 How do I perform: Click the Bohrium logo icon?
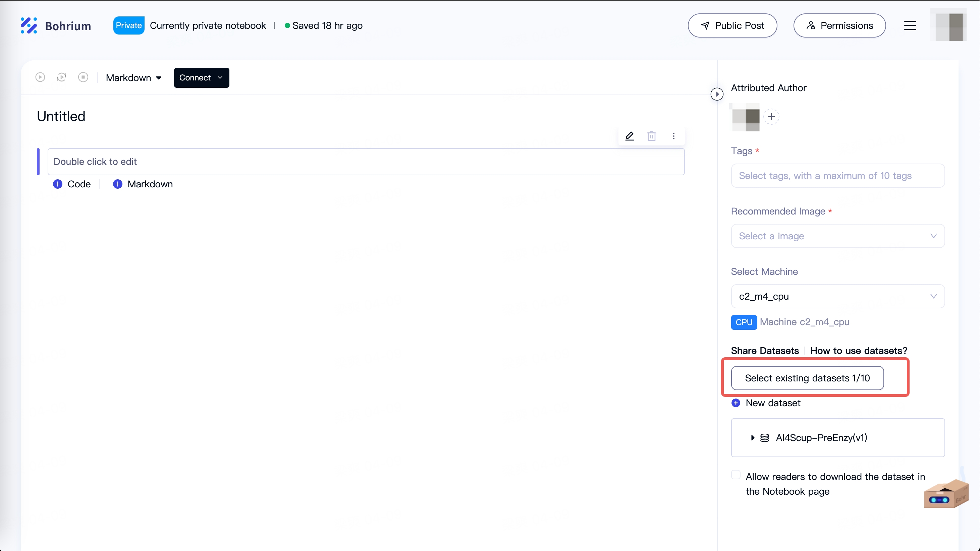(x=29, y=25)
